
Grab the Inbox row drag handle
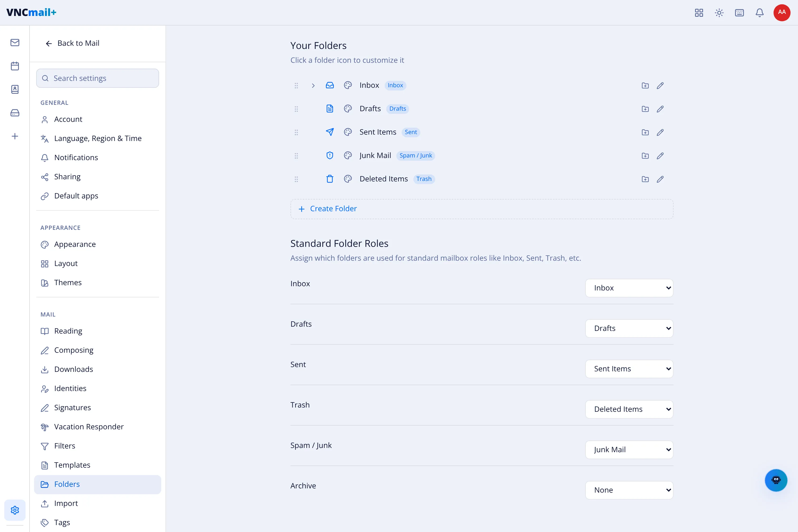[x=296, y=85]
